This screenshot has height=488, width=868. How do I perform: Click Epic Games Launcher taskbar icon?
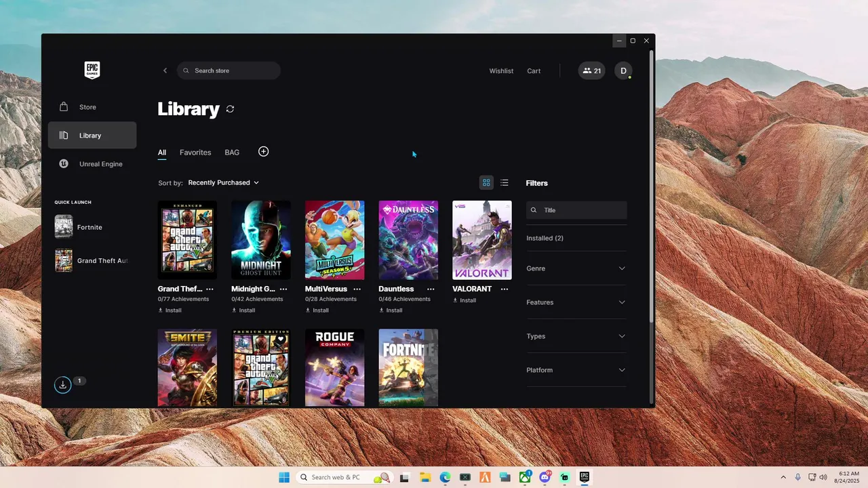(585, 477)
